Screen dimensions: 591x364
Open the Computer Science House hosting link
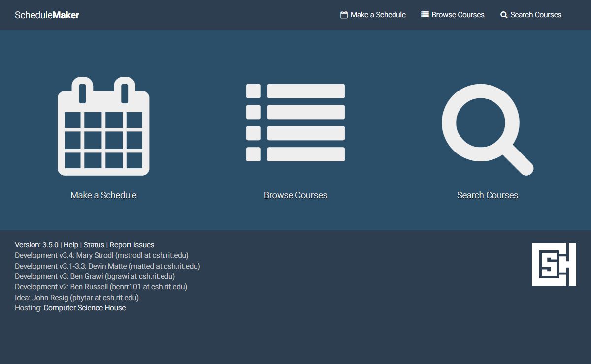(x=85, y=308)
